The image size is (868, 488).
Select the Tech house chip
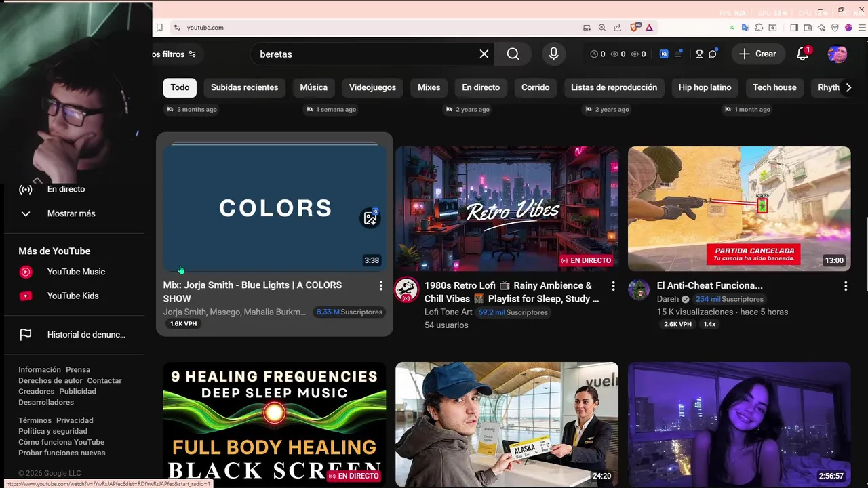[774, 87]
